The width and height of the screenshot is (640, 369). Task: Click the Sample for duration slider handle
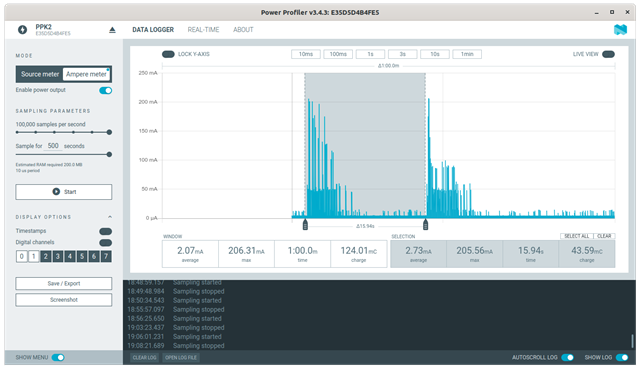(x=109, y=155)
